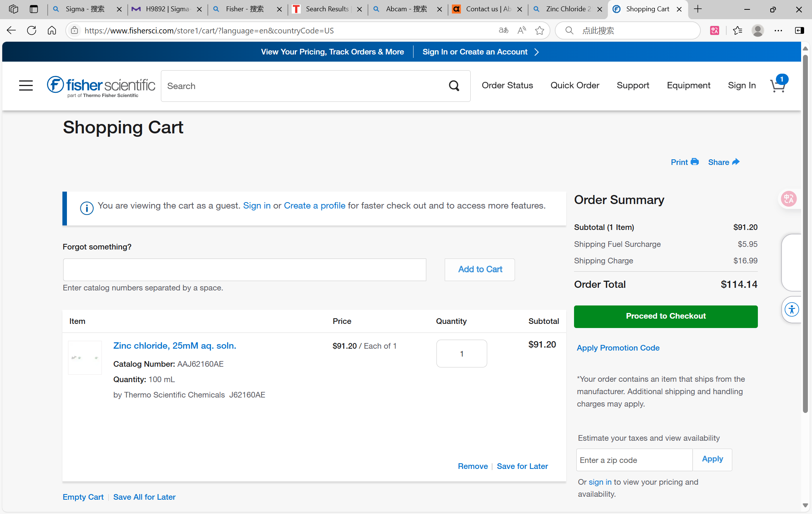Click Save All for Later link

click(144, 497)
